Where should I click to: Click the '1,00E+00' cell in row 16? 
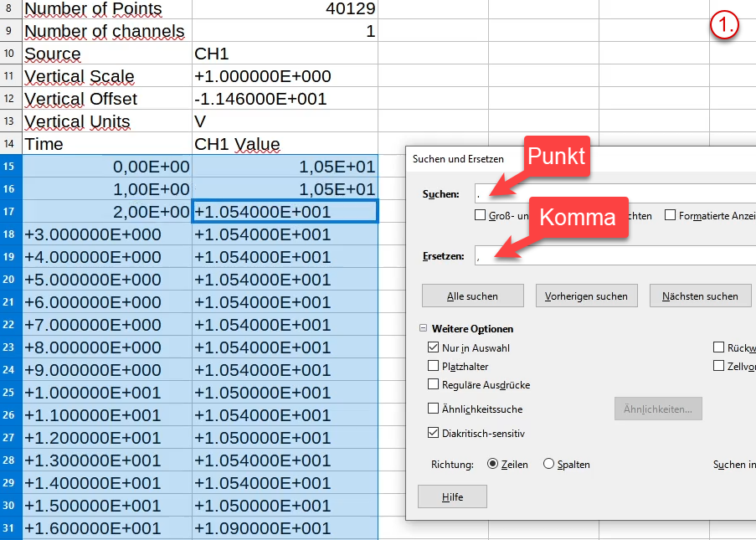[x=107, y=189]
